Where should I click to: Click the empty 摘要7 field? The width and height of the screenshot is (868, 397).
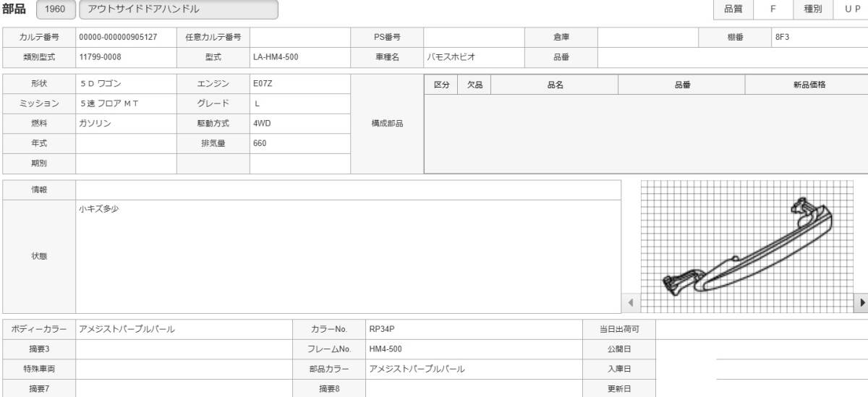(x=184, y=388)
